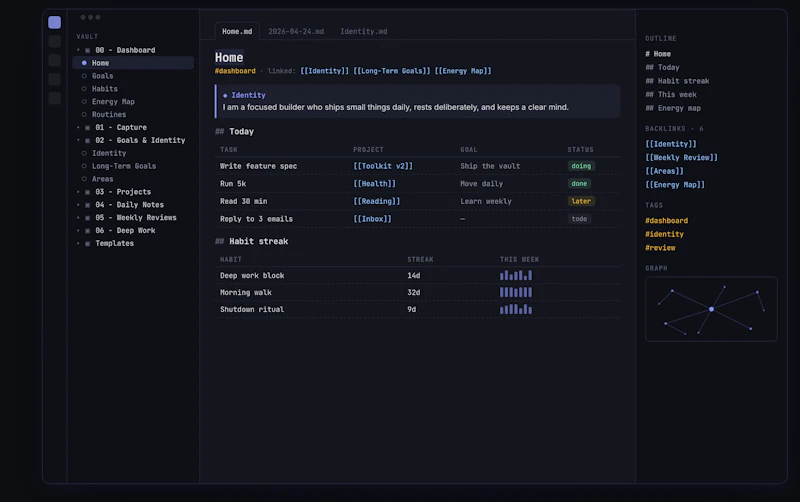The image size is (800, 502).
Task: Open the [[Health]] project link
Action: coord(374,184)
